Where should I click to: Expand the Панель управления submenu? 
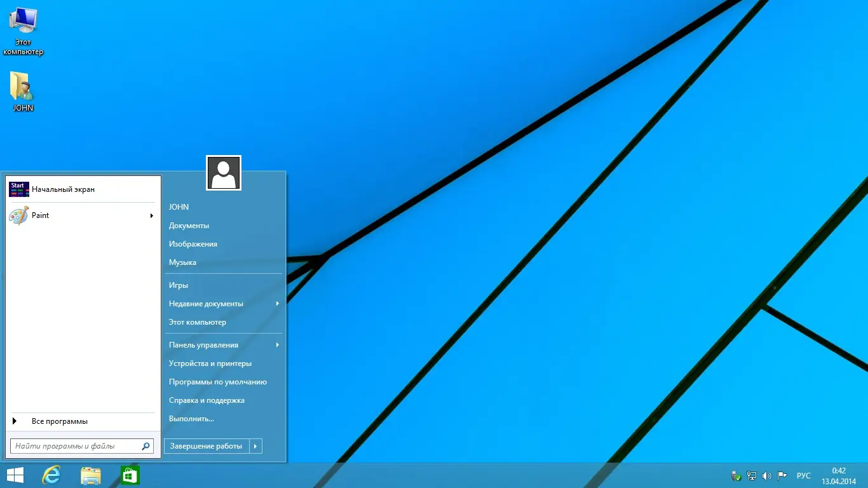click(x=278, y=345)
